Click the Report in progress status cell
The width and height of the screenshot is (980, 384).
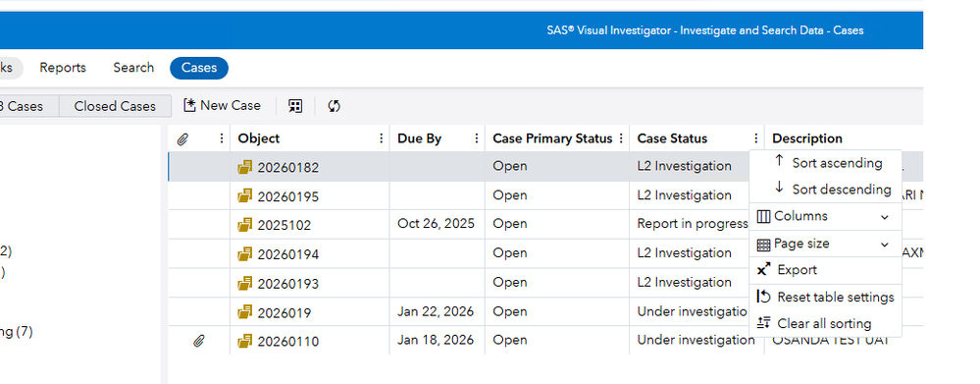(x=693, y=223)
